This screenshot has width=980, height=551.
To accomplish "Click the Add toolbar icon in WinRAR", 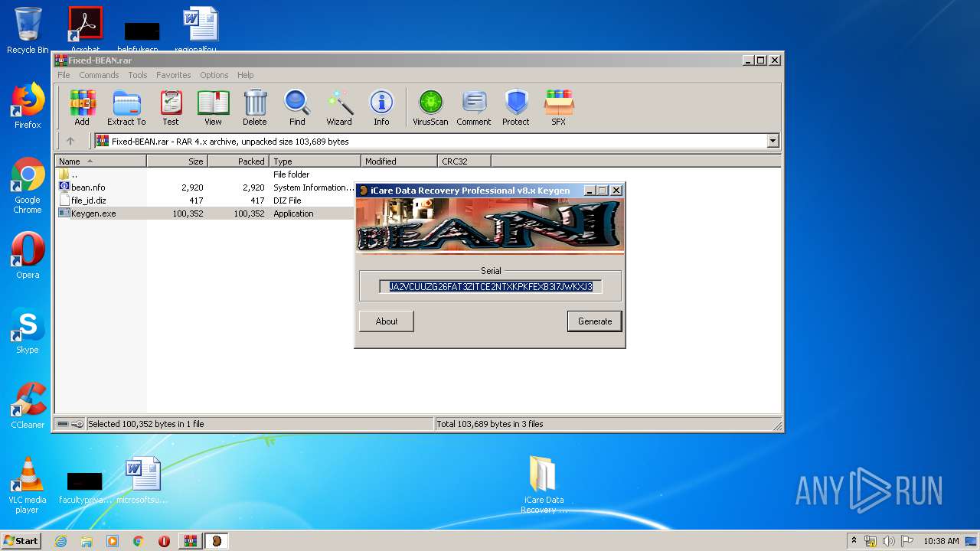I will pos(82,108).
